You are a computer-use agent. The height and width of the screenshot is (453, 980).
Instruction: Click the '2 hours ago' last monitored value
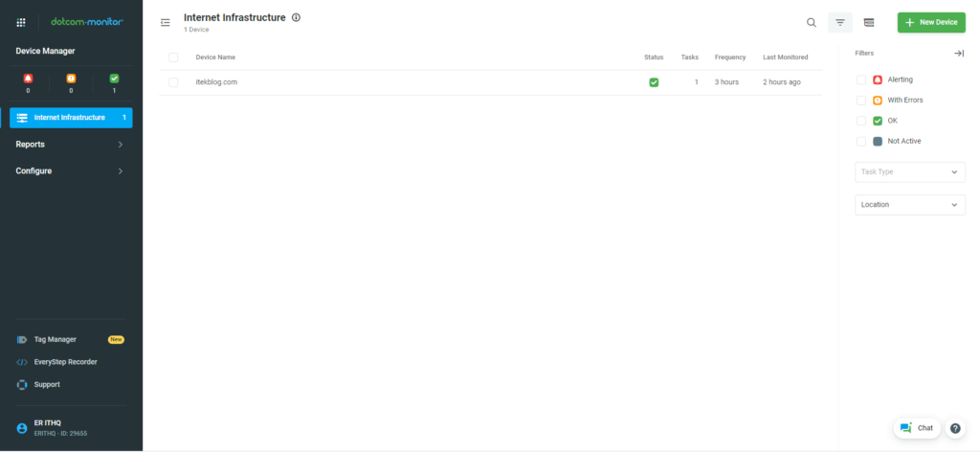point(781,82)
